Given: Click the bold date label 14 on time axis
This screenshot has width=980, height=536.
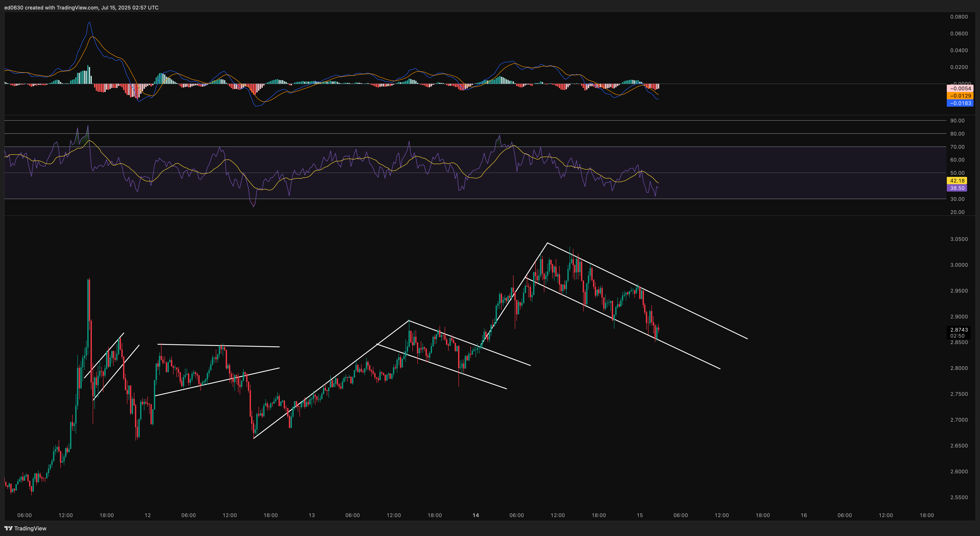Looking at the screenshot, I should [476, 515].
